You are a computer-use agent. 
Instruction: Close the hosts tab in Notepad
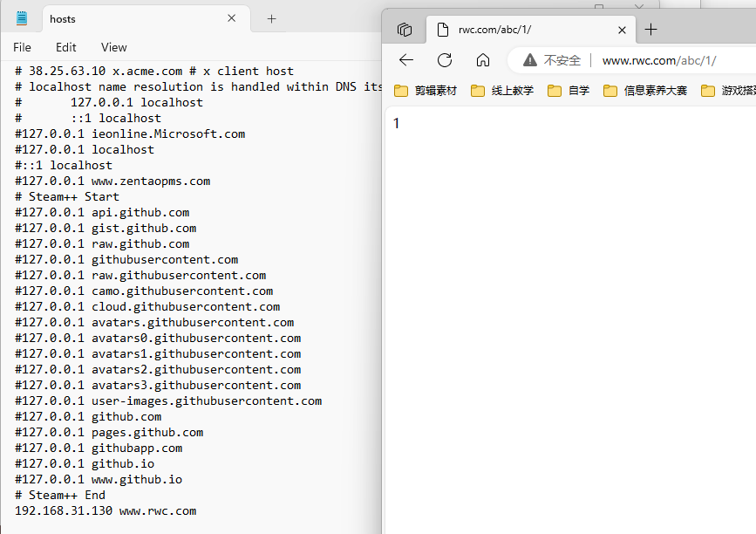[x=232, y=18]
